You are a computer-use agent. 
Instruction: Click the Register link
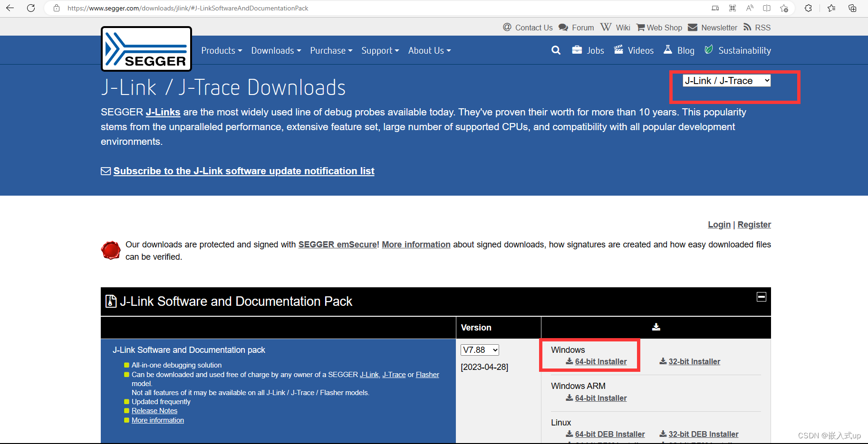tap(754, 225)
